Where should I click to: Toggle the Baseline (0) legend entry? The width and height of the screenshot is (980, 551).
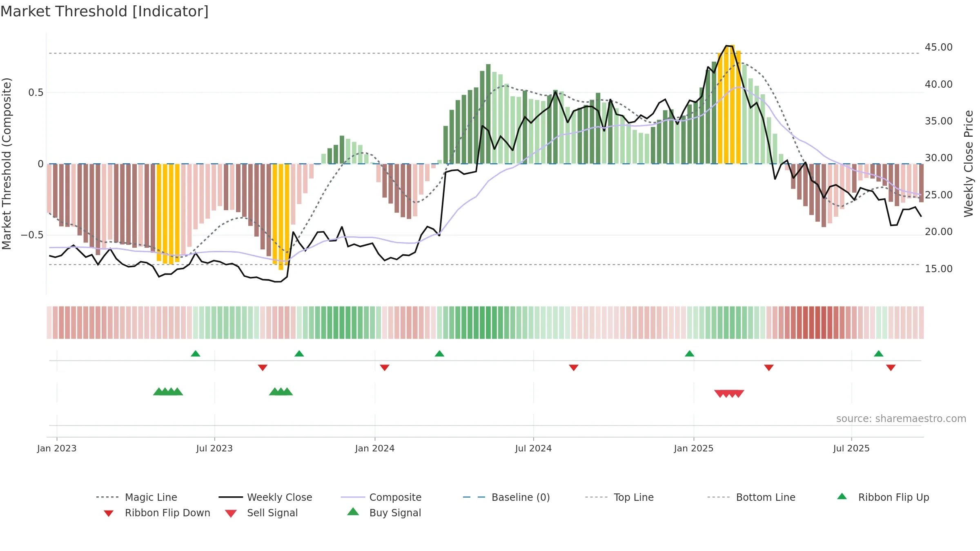pos(506,497)
